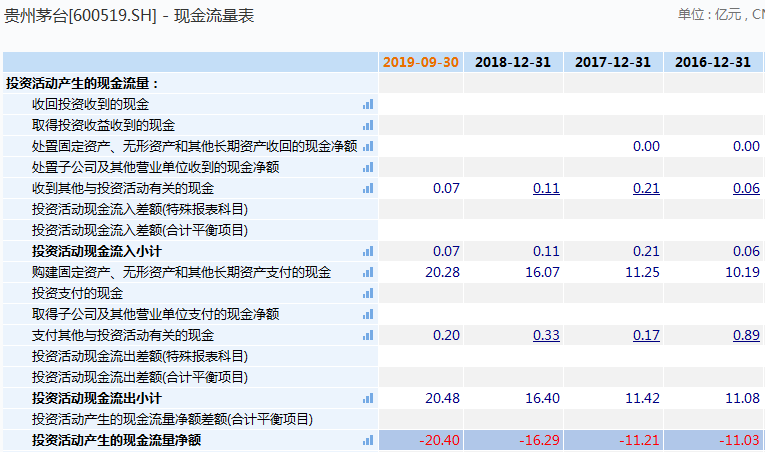This screenshot has width=765, height=452.
Task: Click the 2017-12-31 column header
Action: 613,62
